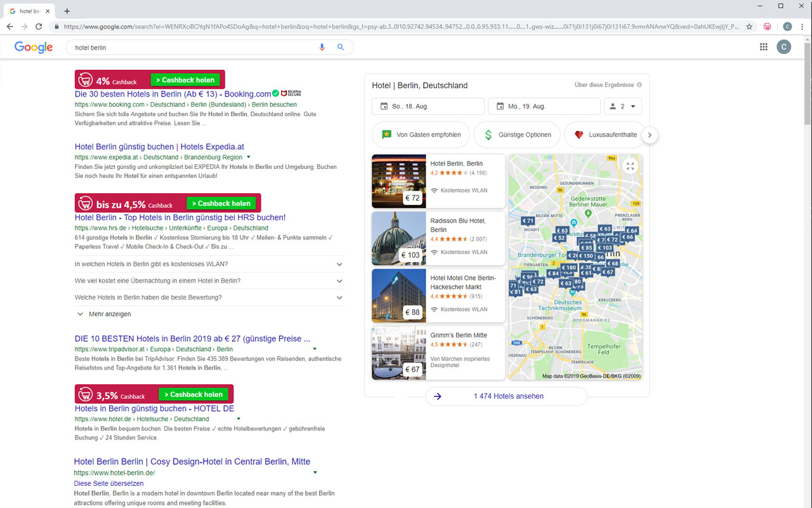Click the cart icon on the 4% Cashback banner

pos(85,80)
